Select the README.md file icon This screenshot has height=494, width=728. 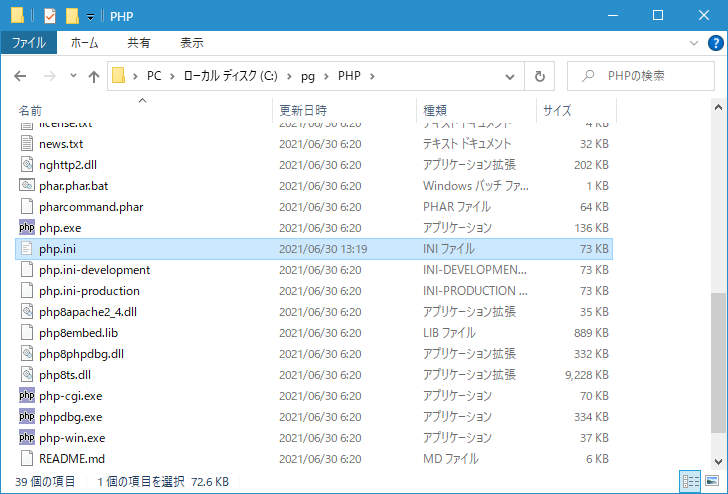[x=27, y=458]
